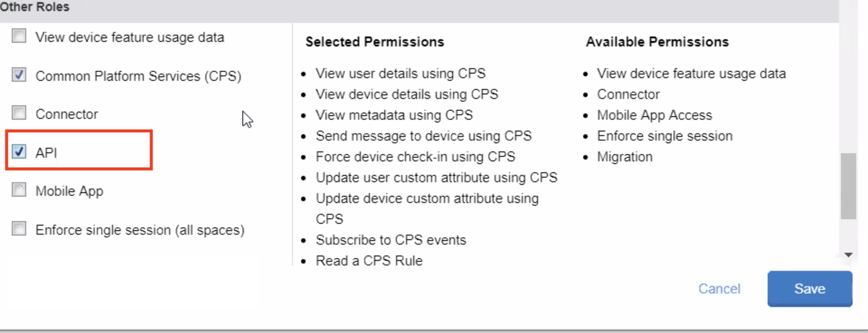Select 'Send message to device using CPS' entry
Image resolution: width=868 pixels, height=333 pixels.
tap(423, 136)
